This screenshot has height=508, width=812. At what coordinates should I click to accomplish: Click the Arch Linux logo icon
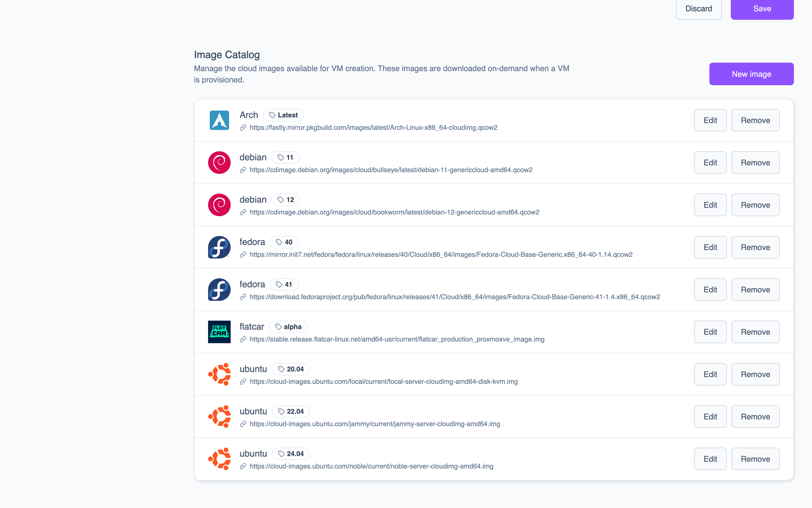coord(219,120)
